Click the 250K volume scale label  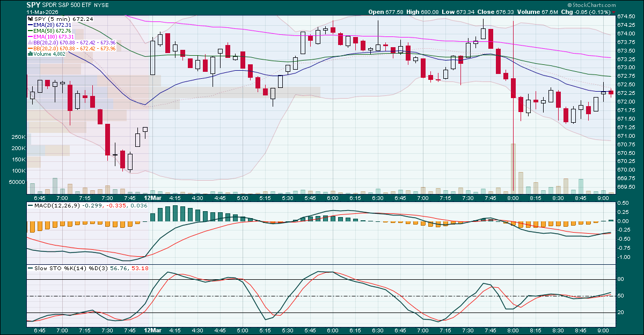[x=18, y=137]
